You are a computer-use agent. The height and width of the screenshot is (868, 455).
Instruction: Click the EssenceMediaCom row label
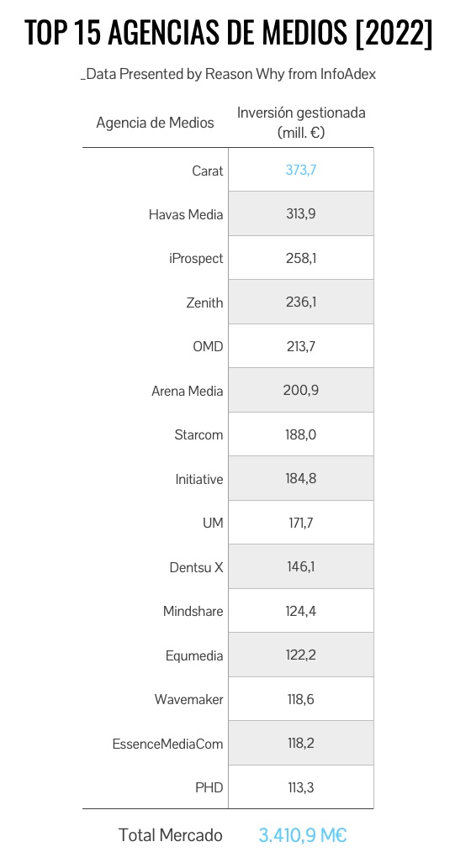pyautogui.click(x=168, y=744)
